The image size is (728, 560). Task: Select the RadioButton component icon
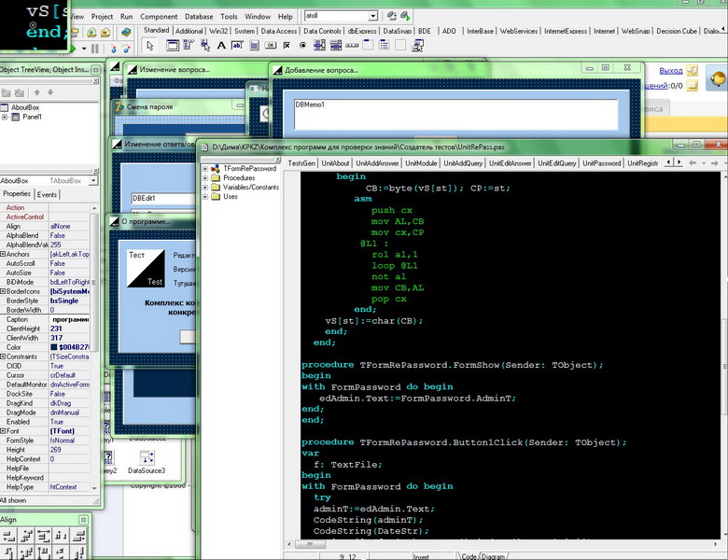click(x=302, y=46)
